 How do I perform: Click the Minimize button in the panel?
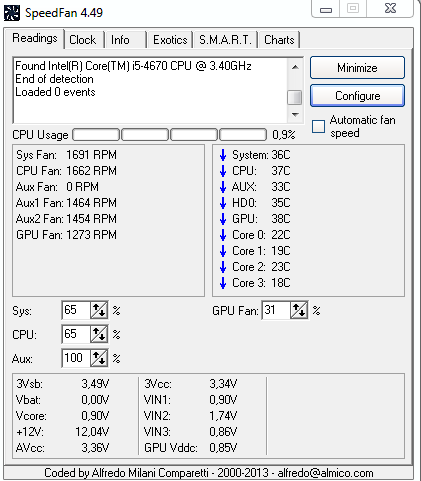pos(357,68)
